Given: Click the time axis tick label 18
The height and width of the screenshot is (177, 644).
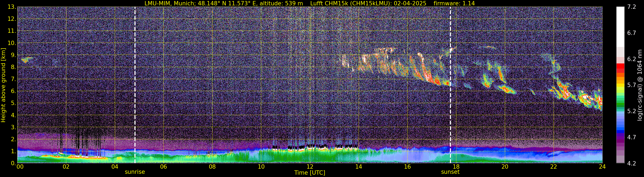Looking at the screenshot, I should (x=456, y=167).
